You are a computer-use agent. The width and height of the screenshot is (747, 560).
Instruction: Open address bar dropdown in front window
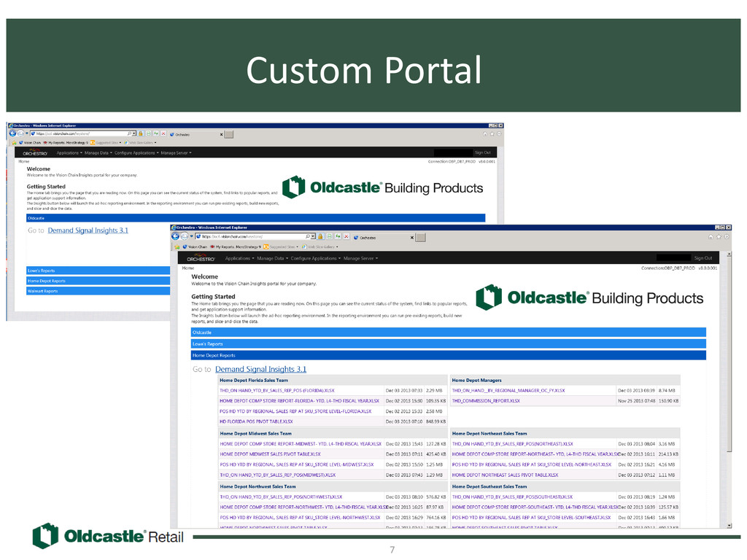[x=313, y=236]
